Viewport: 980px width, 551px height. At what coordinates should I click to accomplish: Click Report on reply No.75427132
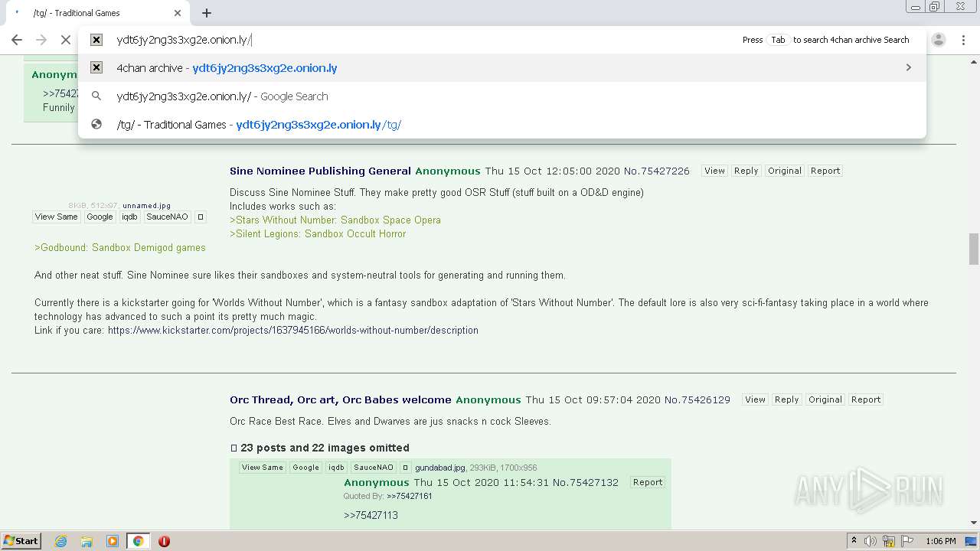point(648,482)
